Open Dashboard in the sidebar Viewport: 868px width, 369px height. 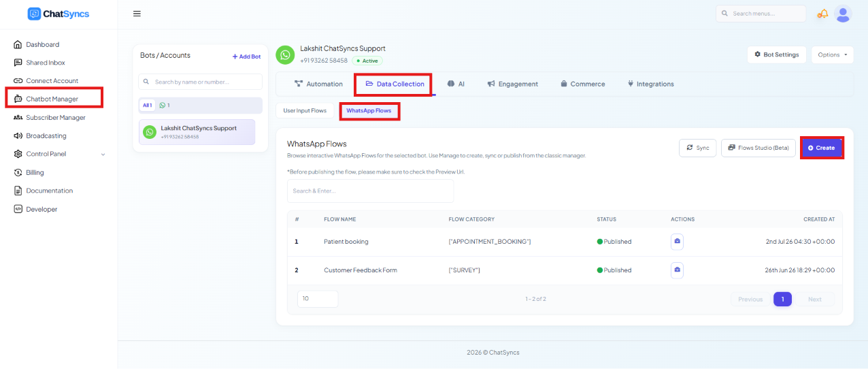(x=42, y=44)
